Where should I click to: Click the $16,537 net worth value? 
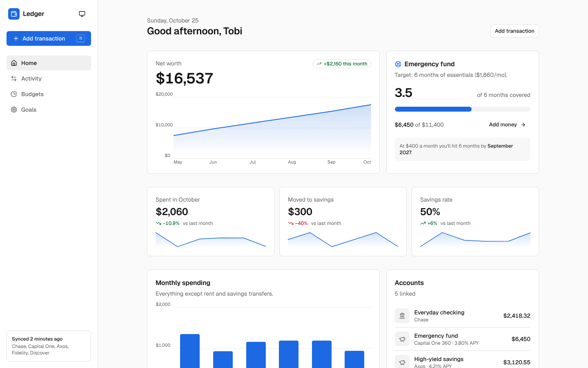click(185, 78)
